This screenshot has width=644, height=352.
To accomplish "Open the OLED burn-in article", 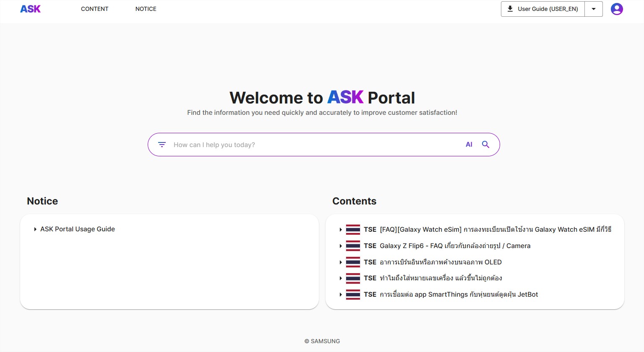I will pyautogui.click(x=441, y=262).
